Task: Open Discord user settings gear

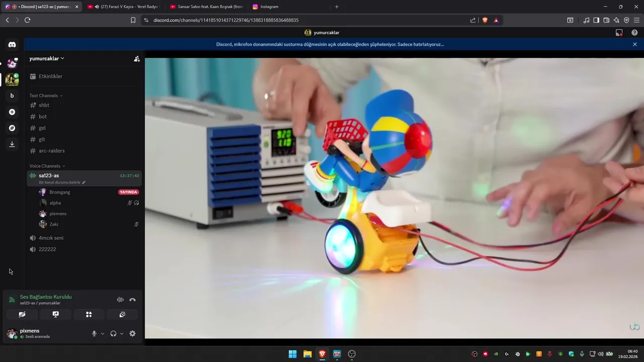Action: (132, 333)
